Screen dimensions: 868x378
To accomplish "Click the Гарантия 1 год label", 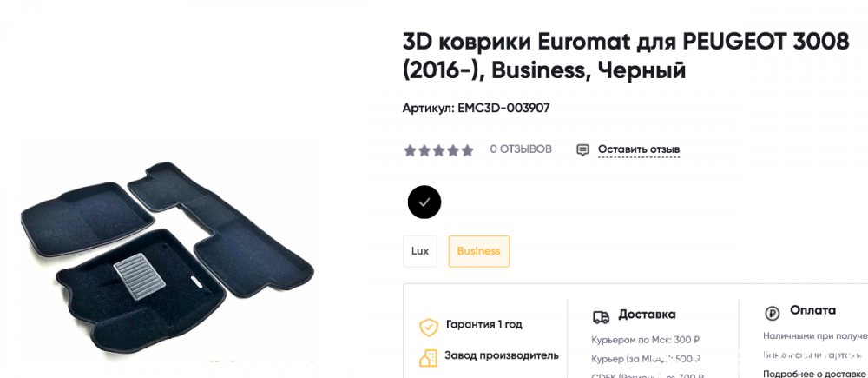I will [x=483, y=325].
